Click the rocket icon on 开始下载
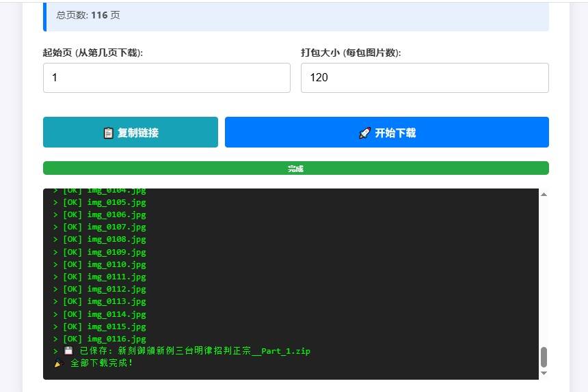This screenshot has height=392, width=588. tap(364, 133)
